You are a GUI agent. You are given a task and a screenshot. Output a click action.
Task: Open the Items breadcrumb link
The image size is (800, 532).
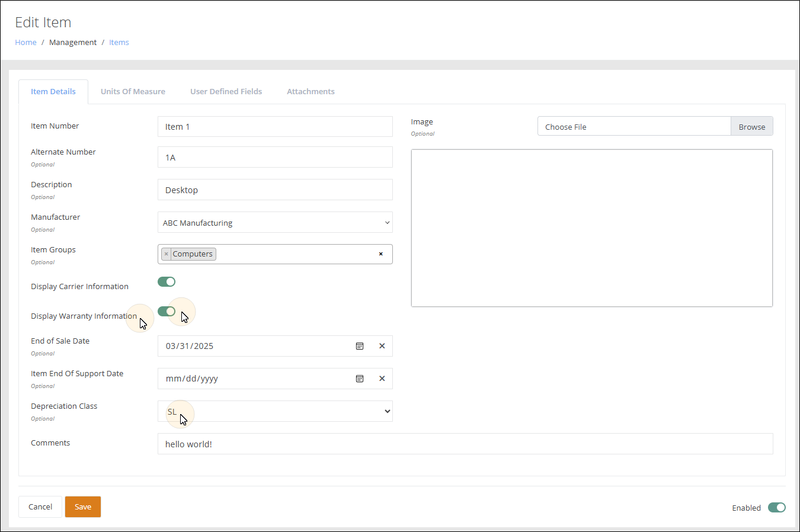(x=119, y=42)
